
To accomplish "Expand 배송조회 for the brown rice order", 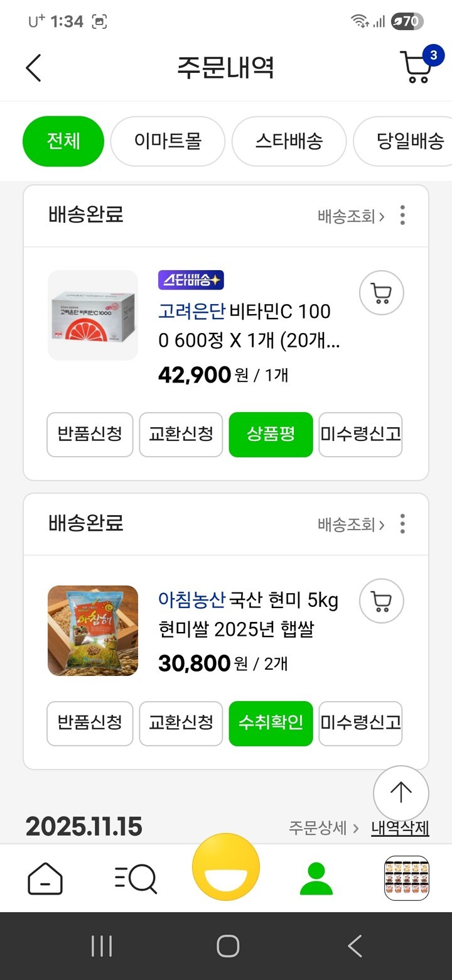I will pos(351,525).
